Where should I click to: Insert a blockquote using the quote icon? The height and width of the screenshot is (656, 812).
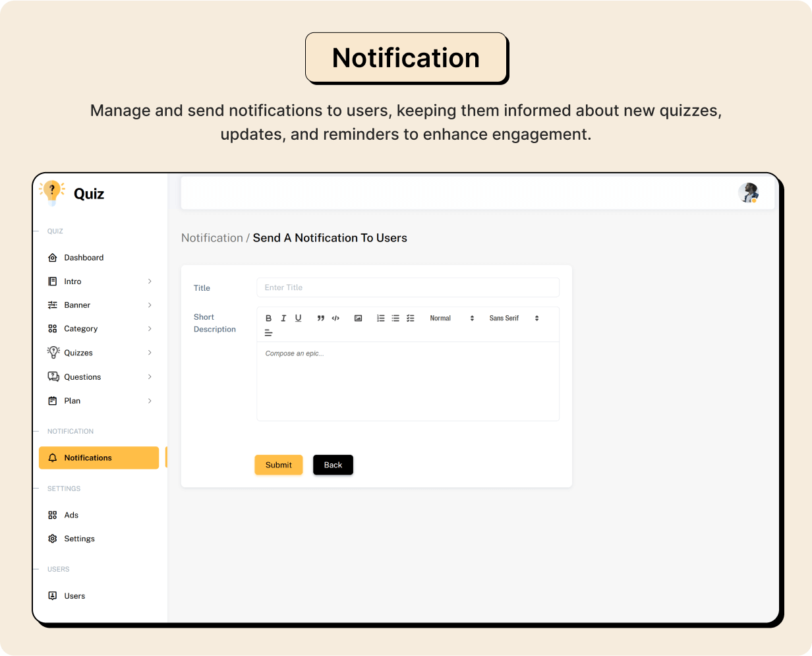click(x=321, y=318)
